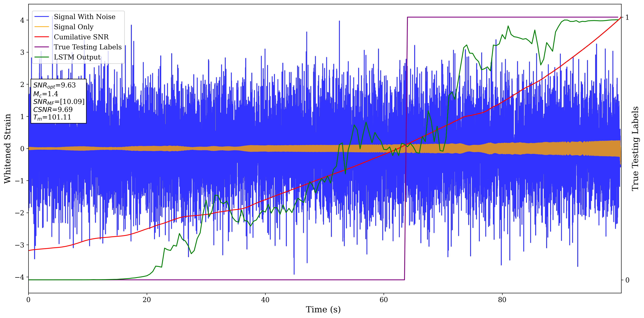This screenshot has width=644, height=318.
Task: Click the left y-axis tick label −4
Action: pos(19,277)
